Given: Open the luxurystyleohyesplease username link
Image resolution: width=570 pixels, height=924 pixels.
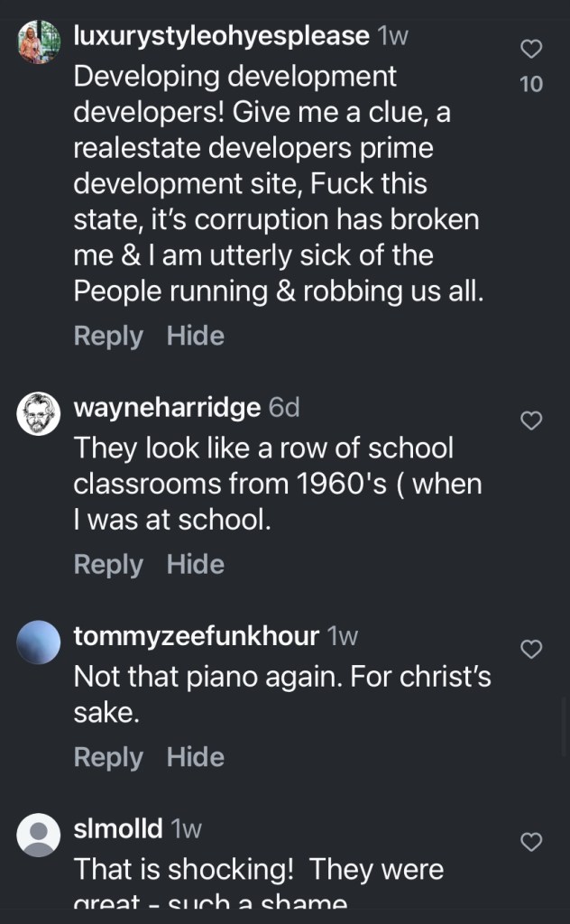Looking at the screenshot, I should point(221,36).
